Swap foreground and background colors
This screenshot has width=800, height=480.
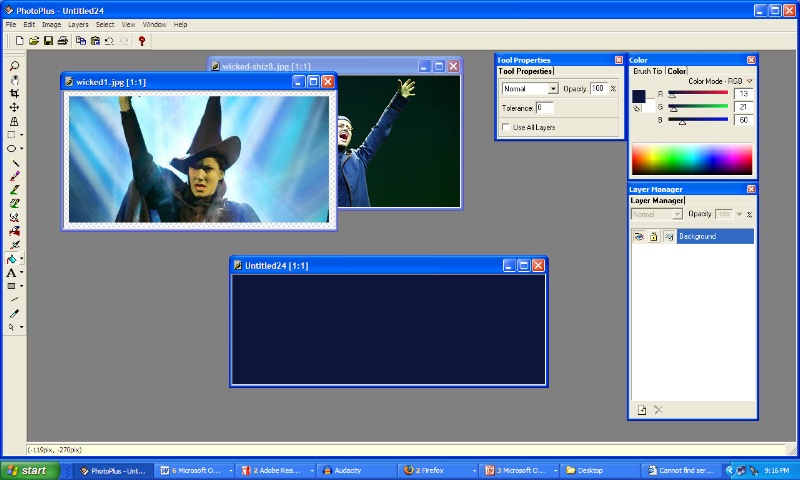pyautogui.click(x=636, y=109)
